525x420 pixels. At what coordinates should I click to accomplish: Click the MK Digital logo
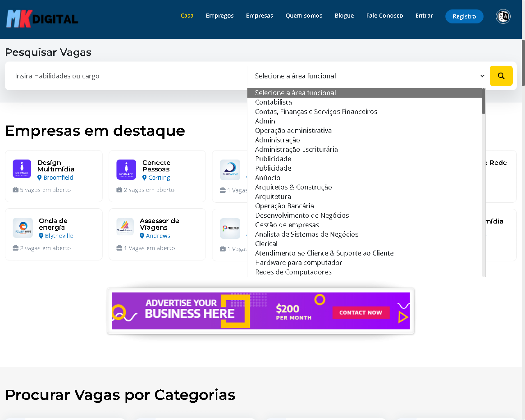click(42, 19)
